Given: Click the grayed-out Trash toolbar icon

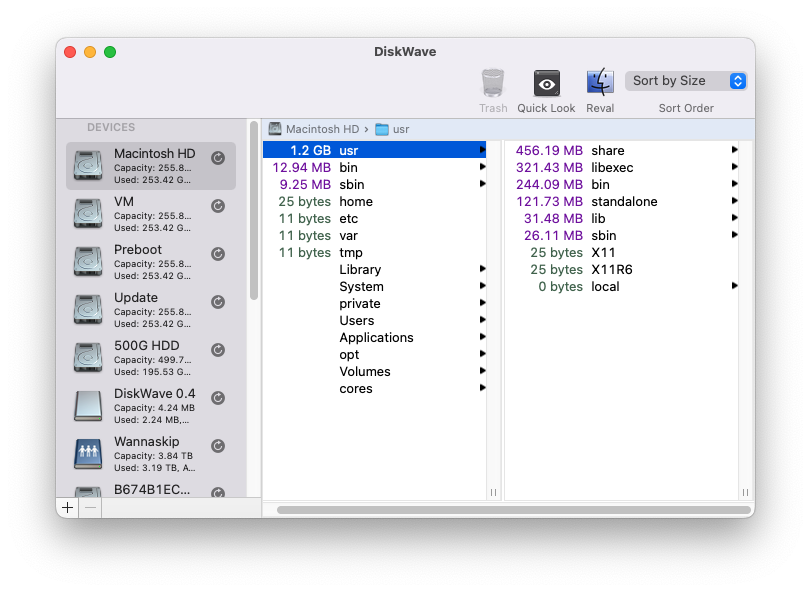Looking at the screenshot, I should pos(493,82).
